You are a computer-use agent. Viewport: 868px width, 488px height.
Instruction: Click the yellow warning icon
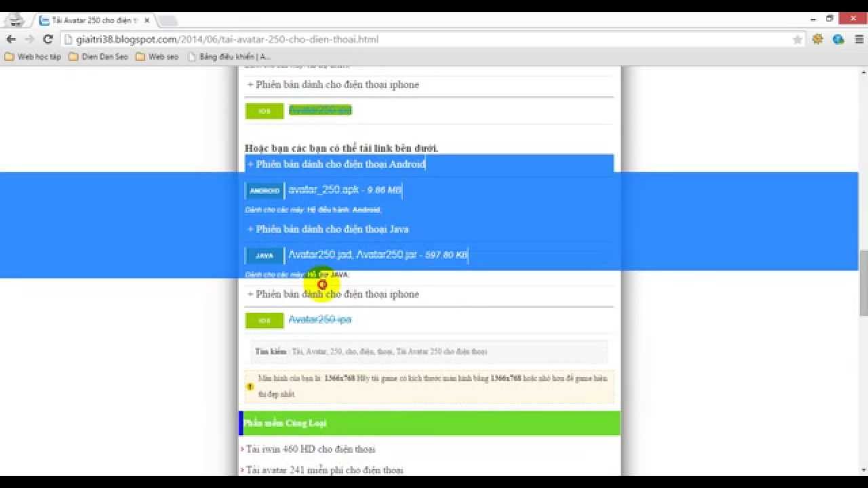click(x=250, y=386)
